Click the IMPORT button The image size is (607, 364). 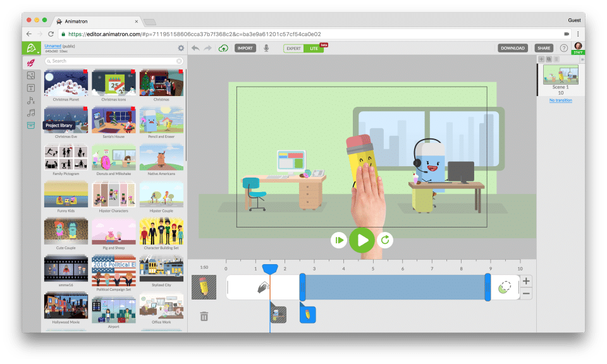(245, 49)
